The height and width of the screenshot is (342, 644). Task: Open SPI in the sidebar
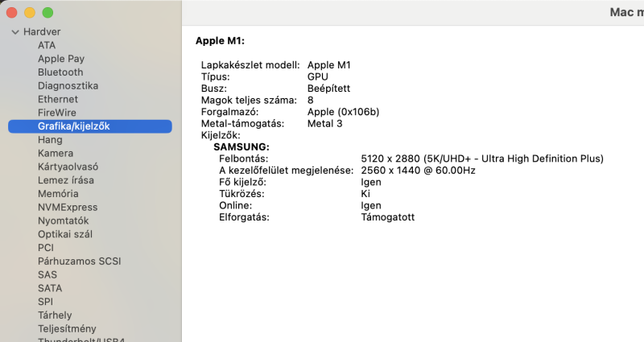pyautogui.click(x=46, y=303)
